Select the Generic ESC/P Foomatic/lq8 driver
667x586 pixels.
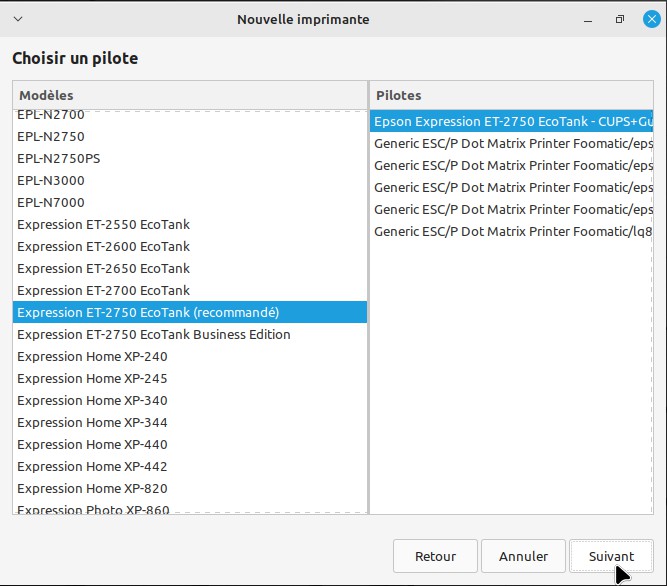pyautogui.click(x=511, y=232)
